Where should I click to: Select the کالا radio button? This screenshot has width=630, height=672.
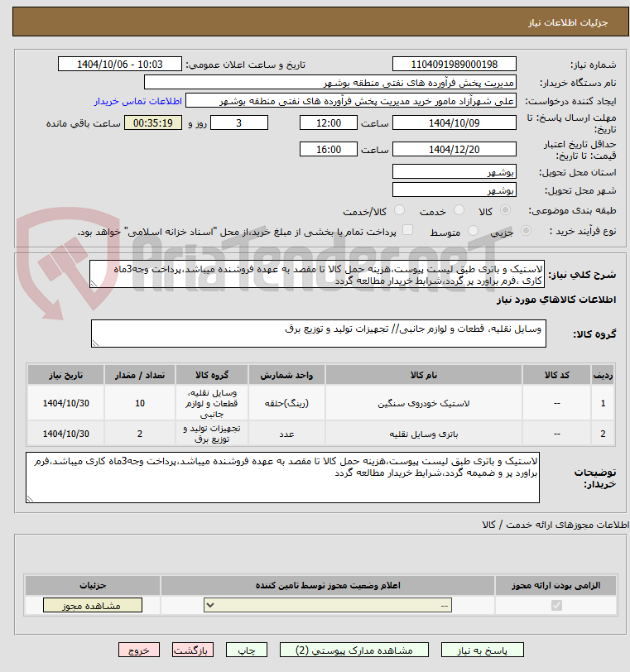[505, 210]
